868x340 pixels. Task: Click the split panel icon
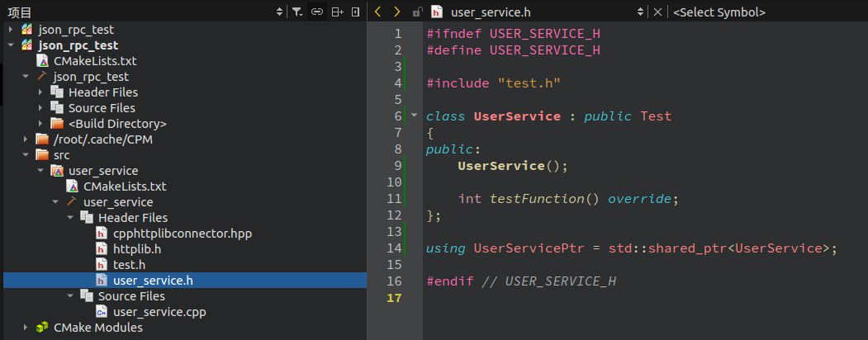tap(337, 12)
